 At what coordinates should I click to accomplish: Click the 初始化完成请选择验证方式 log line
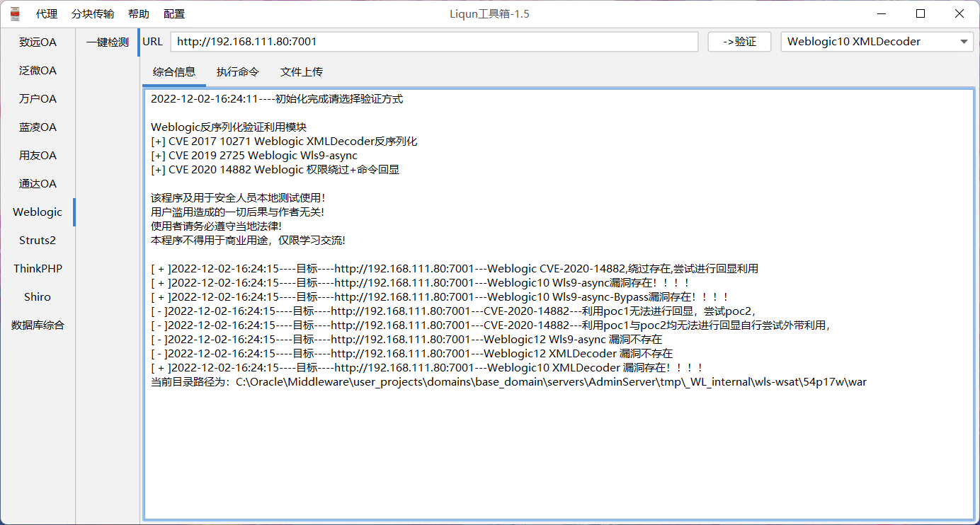coord(277,99)
